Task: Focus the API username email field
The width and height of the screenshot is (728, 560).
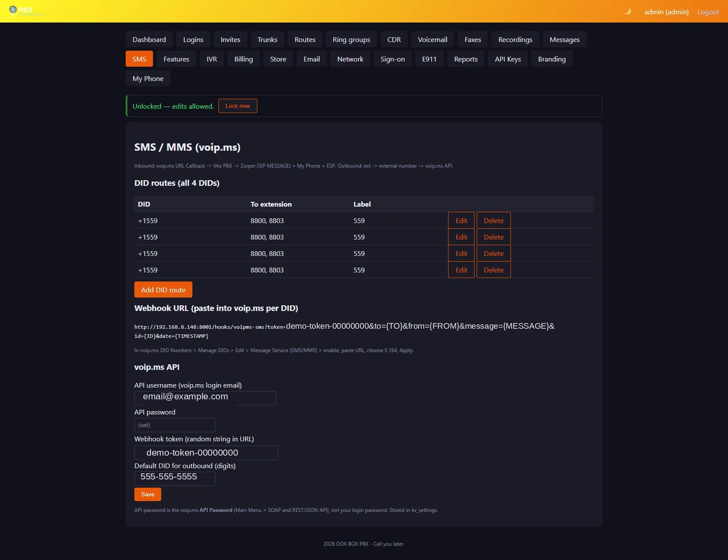Action: 205,398
